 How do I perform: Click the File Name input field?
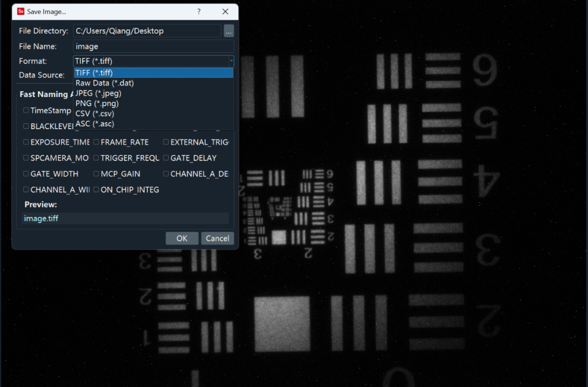click(154, 46)
